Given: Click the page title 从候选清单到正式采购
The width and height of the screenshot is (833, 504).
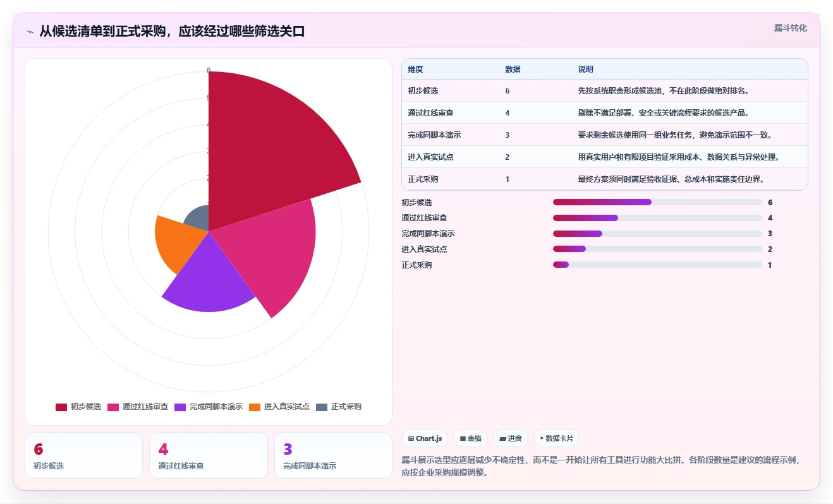Looking at the screenshot, I should point(172,31).
